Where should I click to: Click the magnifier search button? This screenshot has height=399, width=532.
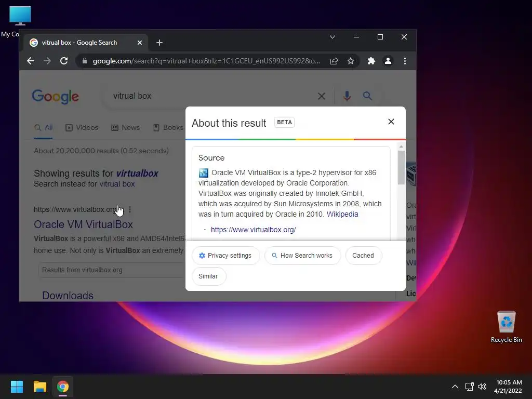(367, 96)
